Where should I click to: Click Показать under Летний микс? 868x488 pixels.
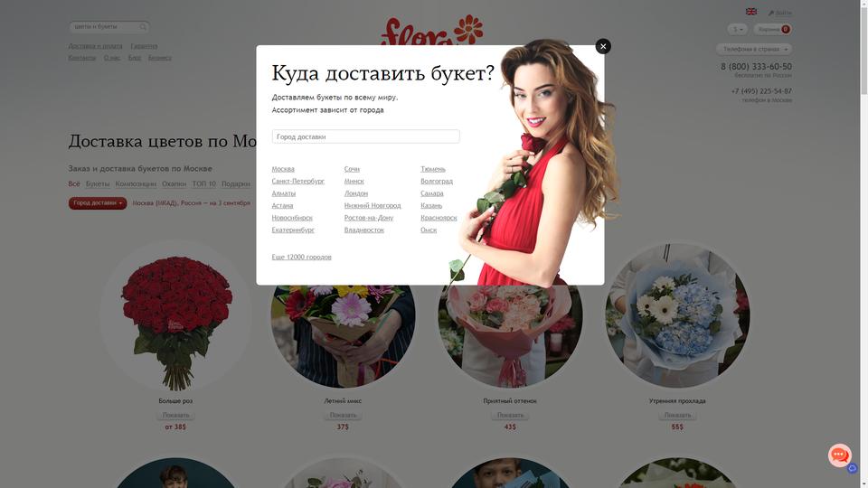[343, 416]
